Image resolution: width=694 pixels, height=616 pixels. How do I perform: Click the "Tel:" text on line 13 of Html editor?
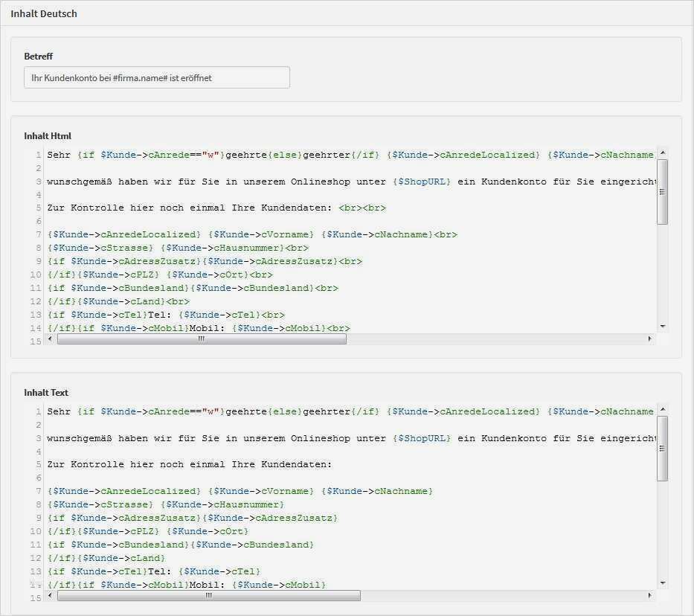(165, 315)
